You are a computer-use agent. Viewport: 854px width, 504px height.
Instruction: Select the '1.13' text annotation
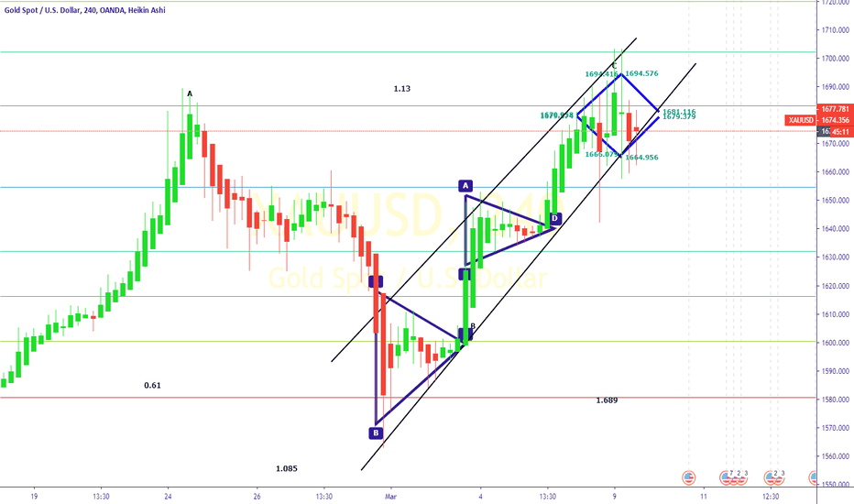point(402,88)
